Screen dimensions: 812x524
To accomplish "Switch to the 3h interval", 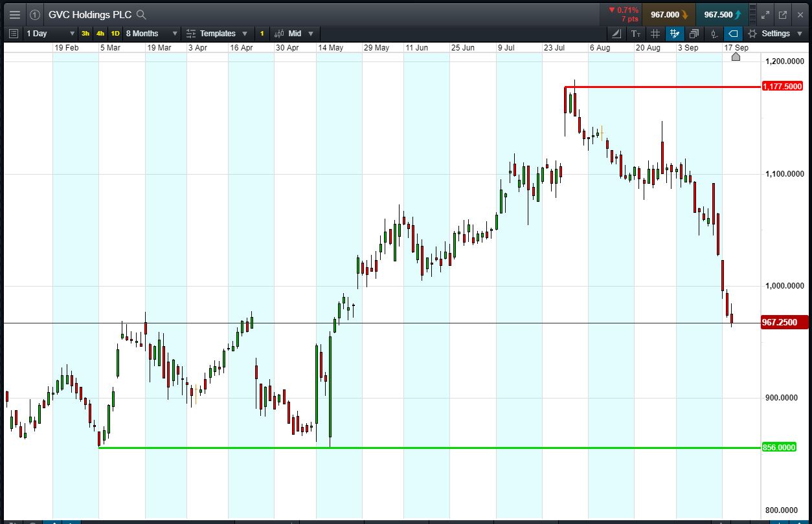I will coord(85,34).
